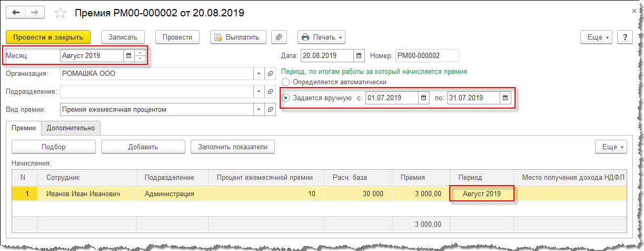The image size is (644, 251).
Task: Select the Определяется автоматически radio option
Action: [x=286, y=82]
